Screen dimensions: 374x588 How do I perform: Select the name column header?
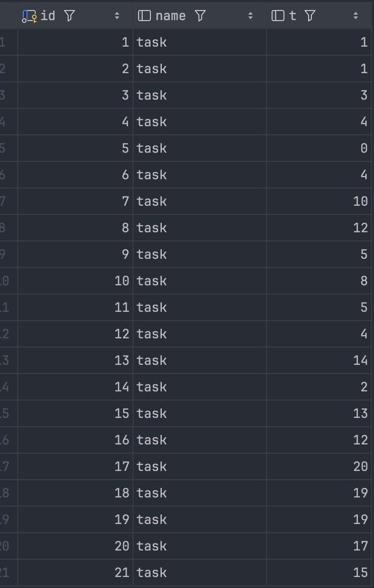tap(171, 16)
